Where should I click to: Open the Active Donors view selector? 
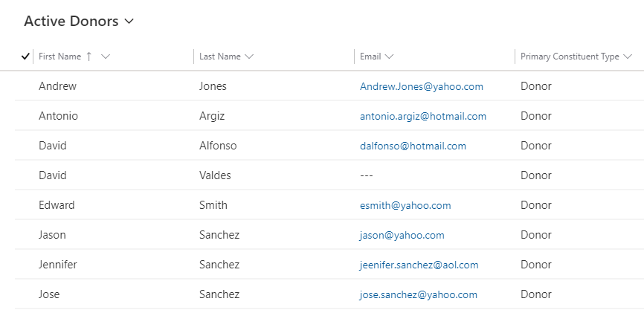79,22
